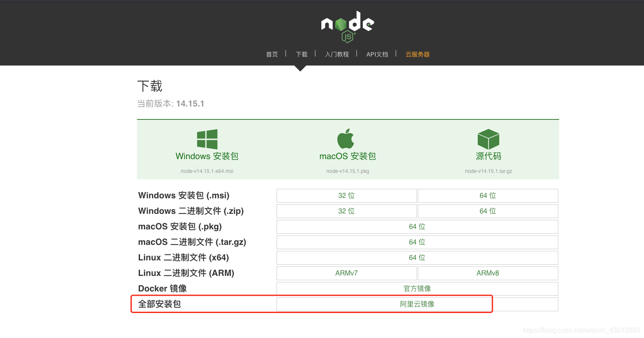The height and width of the screenshot is (338, 644).
Task: Click the Windows 安装包 (.msi) row label
Action: (184, 196)
